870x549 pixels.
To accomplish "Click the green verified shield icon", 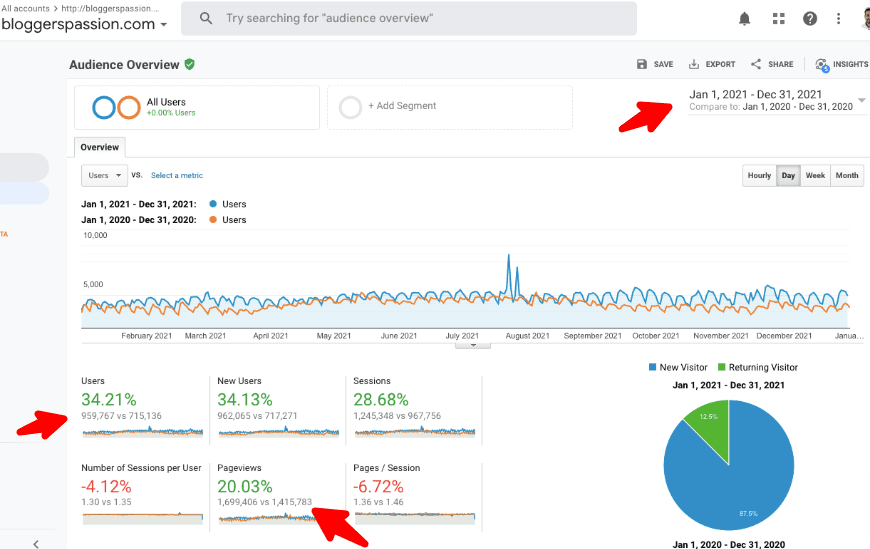I will click(189, 64).
